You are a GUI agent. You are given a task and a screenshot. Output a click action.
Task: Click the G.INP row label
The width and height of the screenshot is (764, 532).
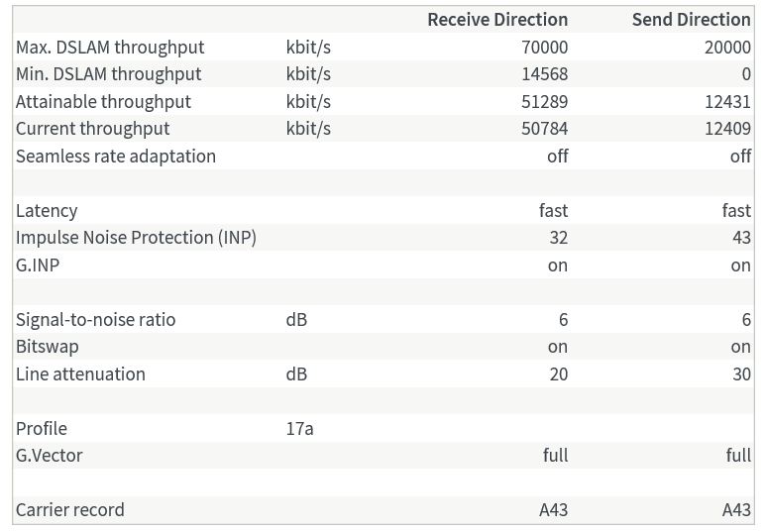(38, 265)
